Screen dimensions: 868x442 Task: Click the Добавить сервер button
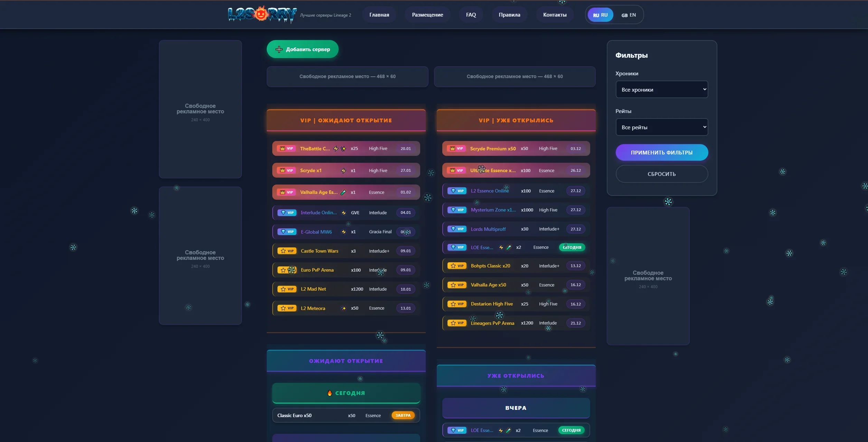pos(302,49)
